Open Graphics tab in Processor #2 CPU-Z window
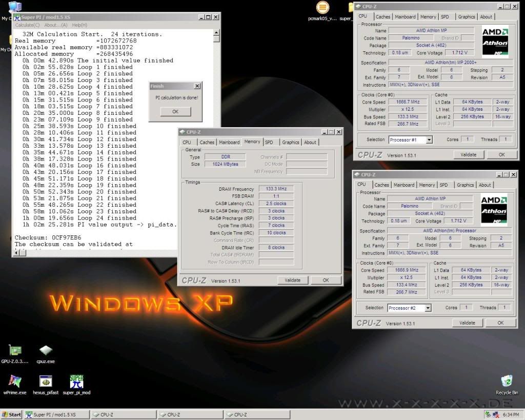 click(465, 185)
